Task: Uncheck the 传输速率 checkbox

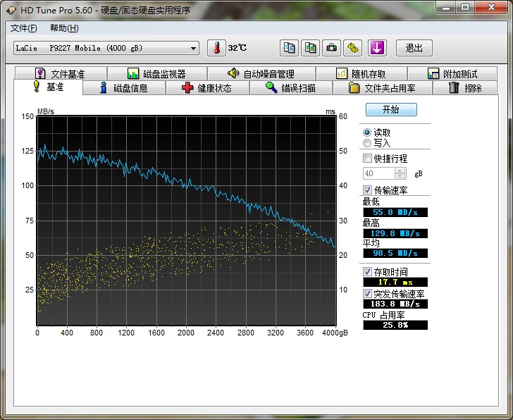Action: [367, 190]
